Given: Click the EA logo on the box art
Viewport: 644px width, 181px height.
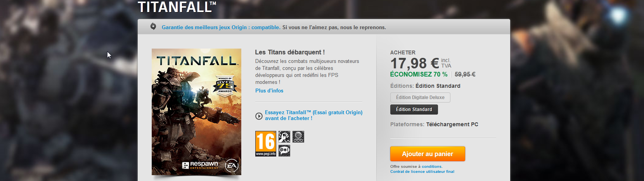Looking at the screenshot, I should tap(232, 166).
